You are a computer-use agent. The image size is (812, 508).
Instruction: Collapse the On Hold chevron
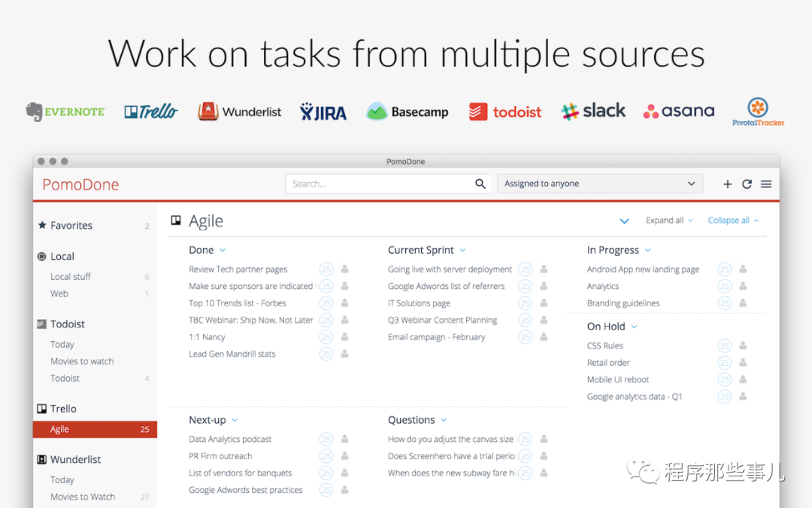[x=635, y=327]
